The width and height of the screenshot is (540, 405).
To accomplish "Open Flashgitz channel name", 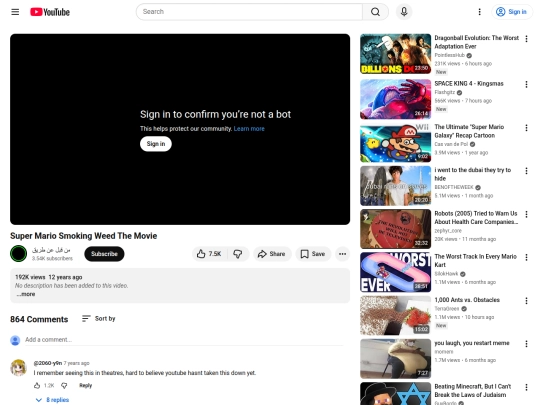I will [445, 92].
